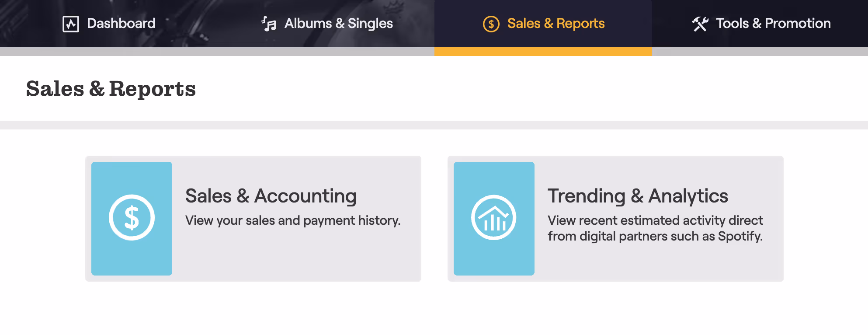Click the Spotify activity description text
The width and height of the screenshot is (868, 335).
(x=655, y=228)
